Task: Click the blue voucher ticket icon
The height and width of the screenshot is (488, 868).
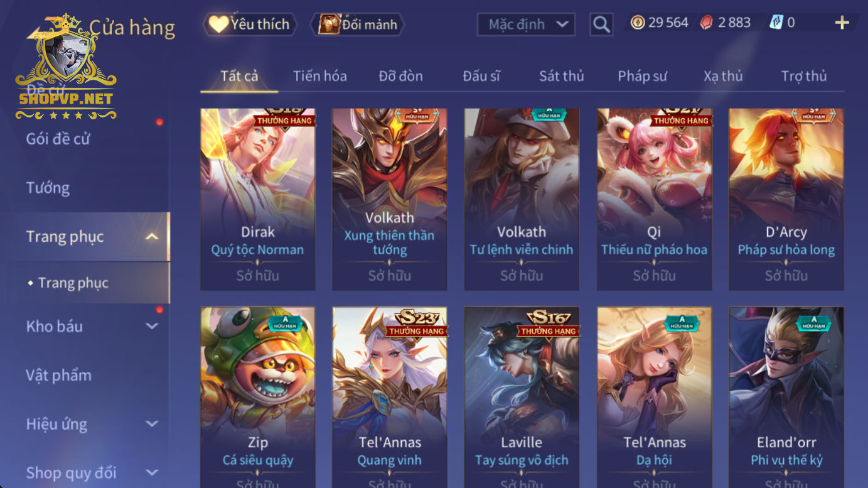Action: tap(776, 23)
